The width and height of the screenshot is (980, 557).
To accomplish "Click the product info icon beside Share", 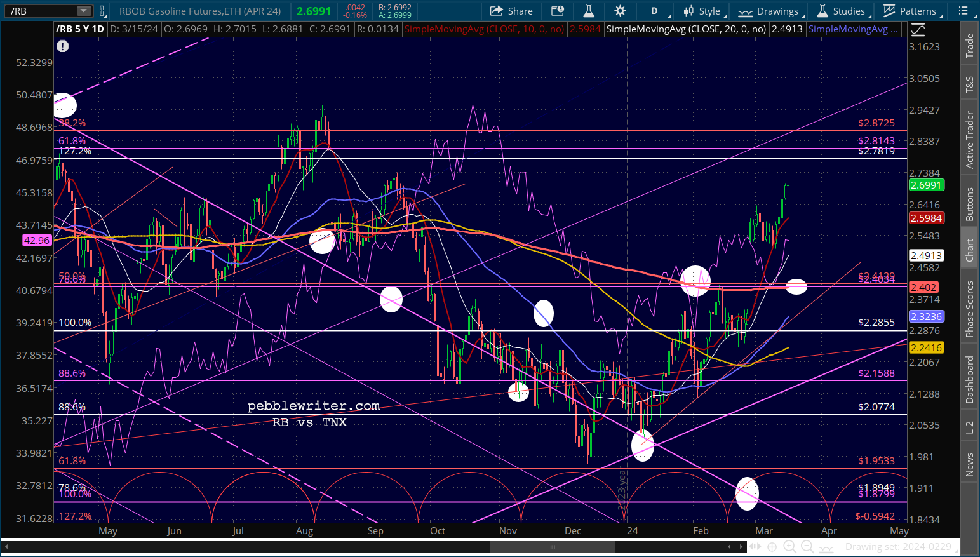I will click(x=557, y=11).
